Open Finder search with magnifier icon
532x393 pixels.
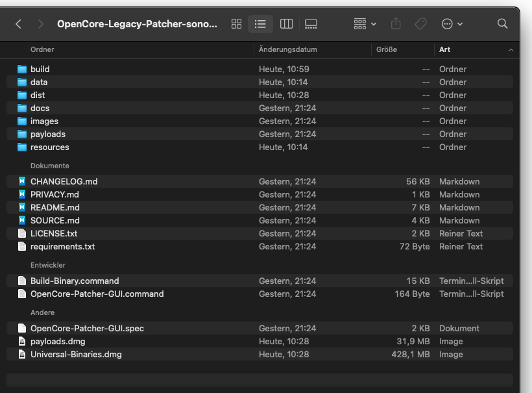coord(503,24)
